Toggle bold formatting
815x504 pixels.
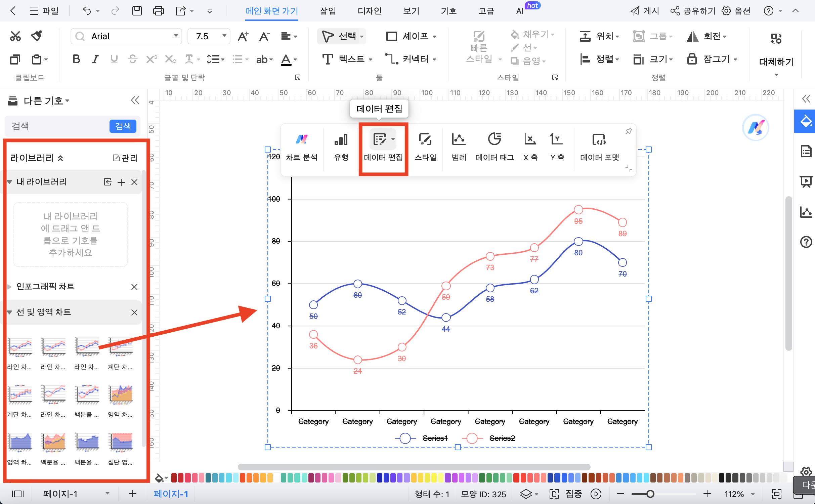(x=76, y=59)
